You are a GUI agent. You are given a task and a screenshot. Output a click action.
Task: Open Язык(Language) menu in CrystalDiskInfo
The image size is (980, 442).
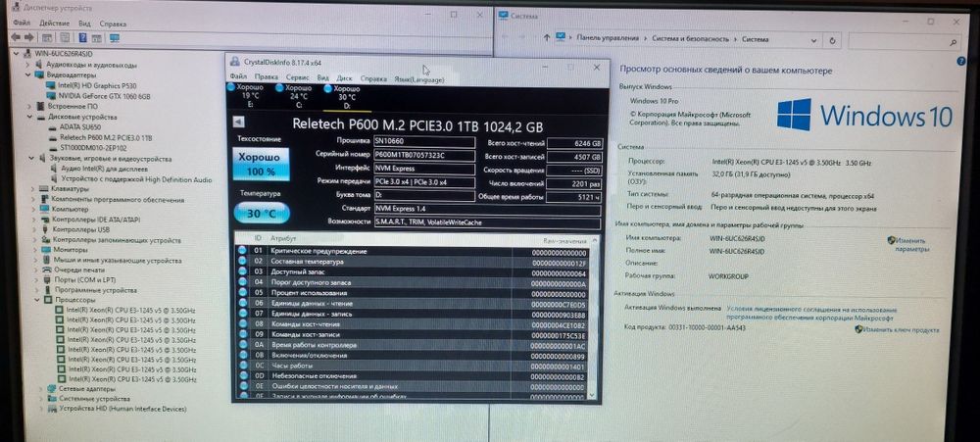(x=419, y=79)
